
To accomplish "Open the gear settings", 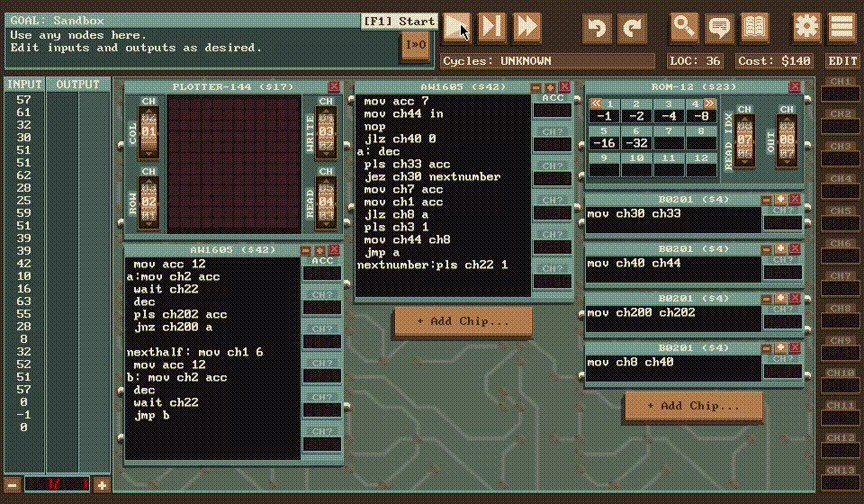I will (x=807, y=26).
